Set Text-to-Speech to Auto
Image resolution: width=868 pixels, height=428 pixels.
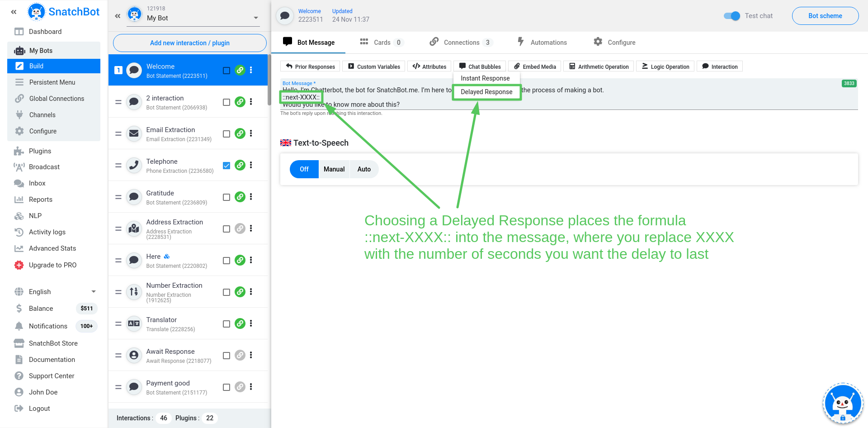(364, 169)
